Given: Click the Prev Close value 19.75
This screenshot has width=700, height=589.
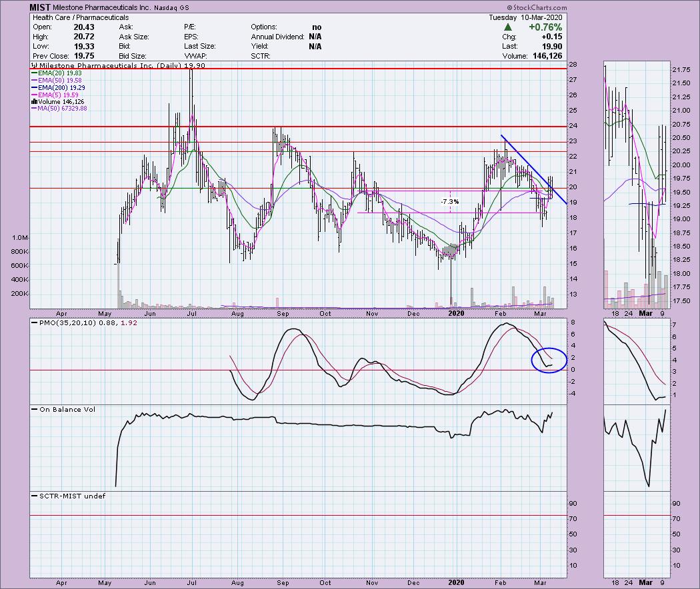Looking at the screenshot, I should 84,56.
